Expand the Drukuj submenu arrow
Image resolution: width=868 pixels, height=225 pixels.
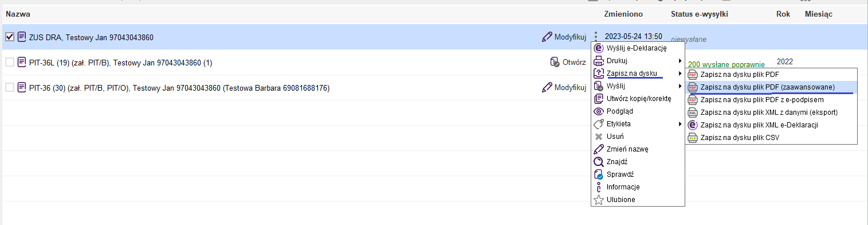pyautogui.click(x=680, y=61)
